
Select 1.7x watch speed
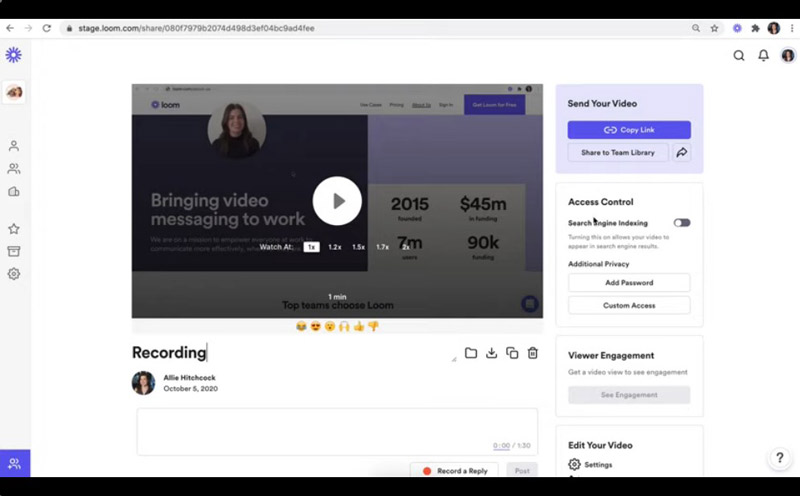pyautogui.click(x=382, y=247)
